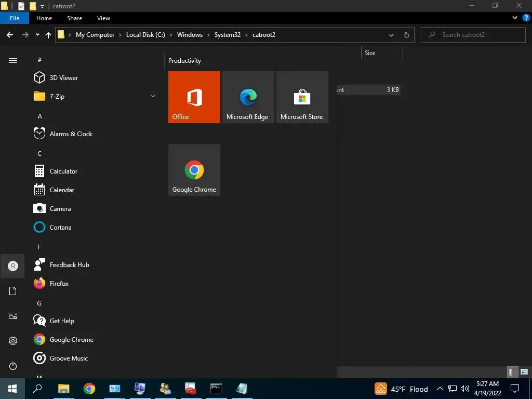Click My Computer in the address path
Image resolution: width=532 pixels, height=399 pixels.
(95, 35)
